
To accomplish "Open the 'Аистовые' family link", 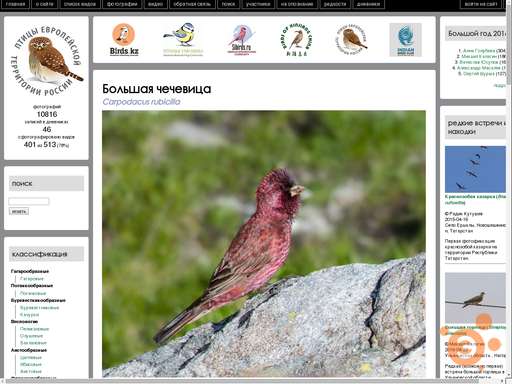I will click(31, 372).
